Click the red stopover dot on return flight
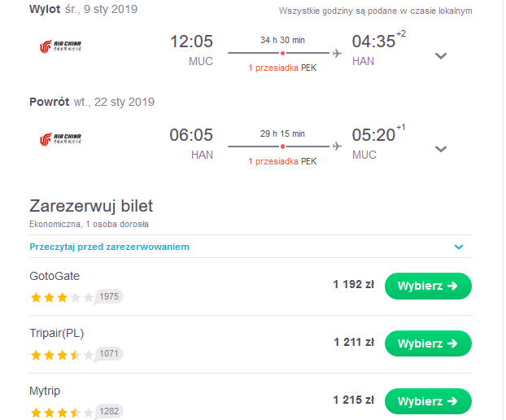506x420 pixels. pos(282,147)
